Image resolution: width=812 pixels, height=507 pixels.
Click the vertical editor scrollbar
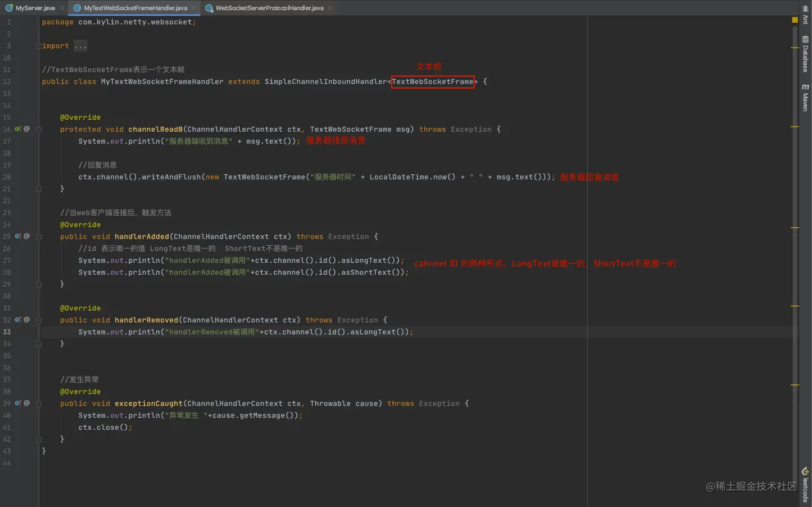pos(795,255)
